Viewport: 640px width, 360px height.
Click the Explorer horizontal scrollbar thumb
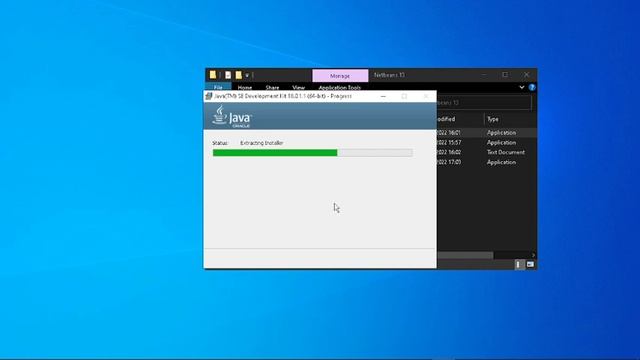click(465, 255)
